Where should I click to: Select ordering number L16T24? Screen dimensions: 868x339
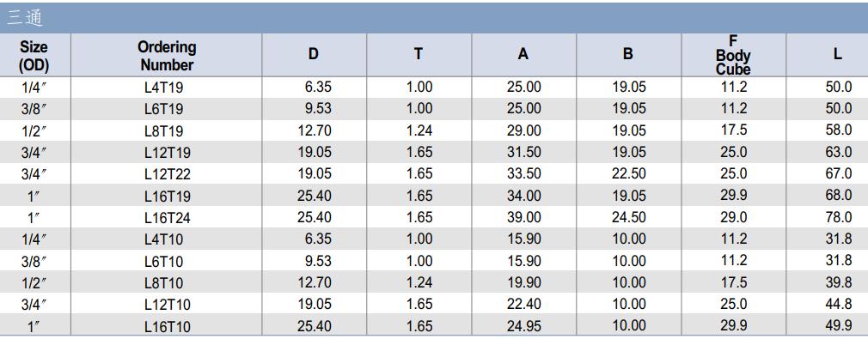tap(168, 218)
